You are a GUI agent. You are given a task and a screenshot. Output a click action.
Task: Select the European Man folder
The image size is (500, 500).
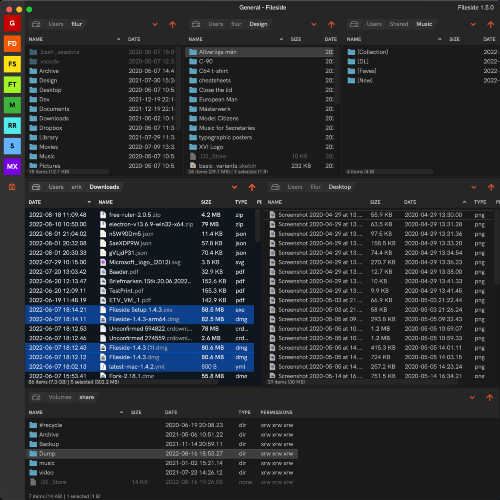pos(260,99)
